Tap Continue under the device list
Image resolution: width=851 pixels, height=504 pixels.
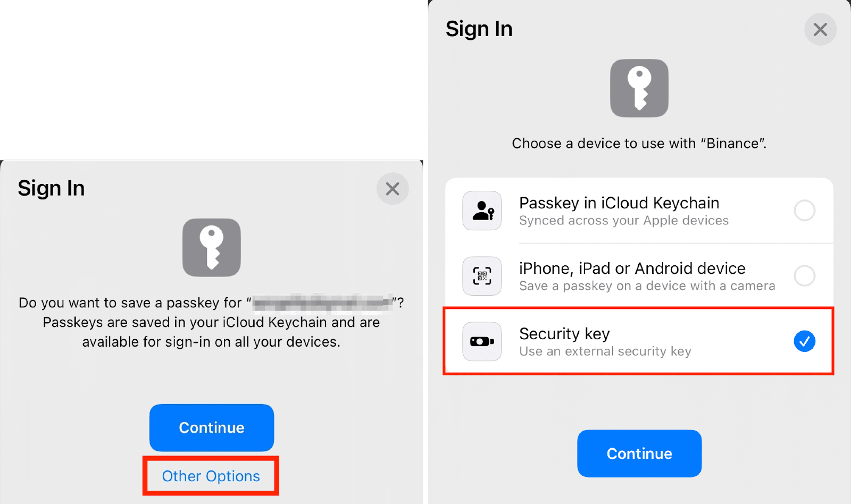639,453
